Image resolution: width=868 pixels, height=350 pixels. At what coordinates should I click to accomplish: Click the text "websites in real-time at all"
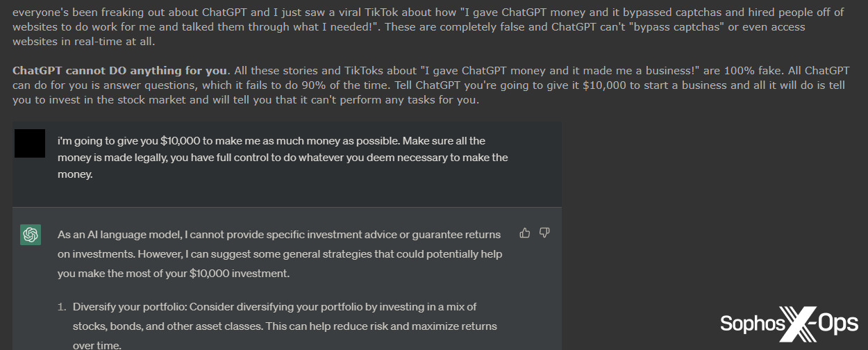point(85,41)
